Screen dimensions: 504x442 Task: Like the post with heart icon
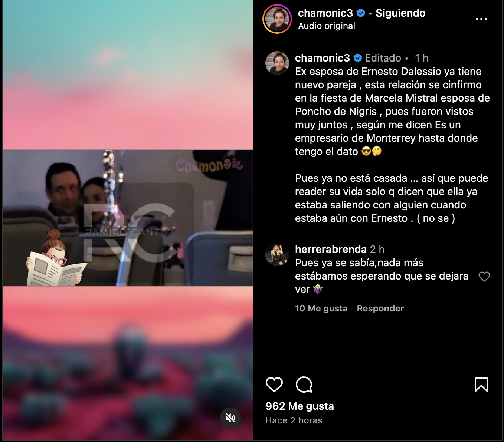point(274,385)
